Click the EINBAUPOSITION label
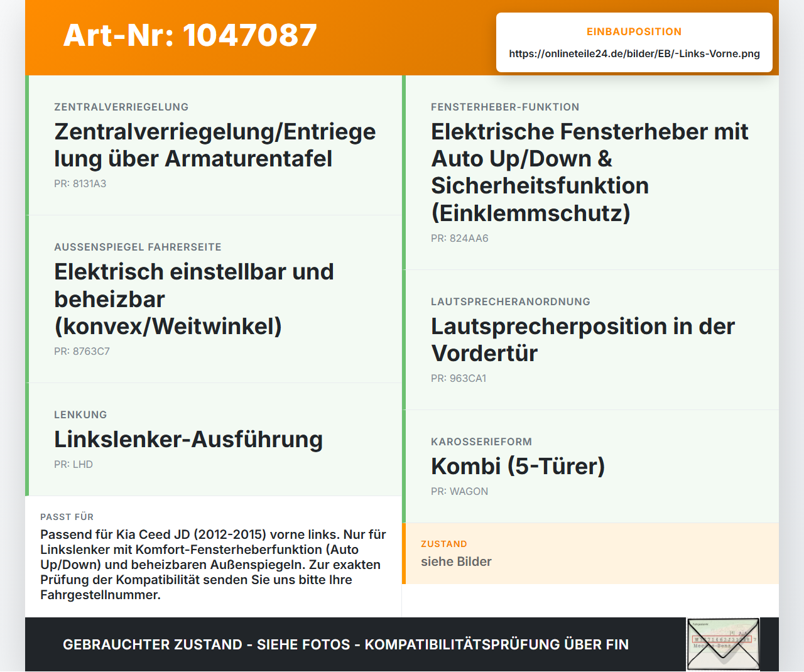Screen dimensions: 804x672 pyautogui.click(x=634, y=31)
